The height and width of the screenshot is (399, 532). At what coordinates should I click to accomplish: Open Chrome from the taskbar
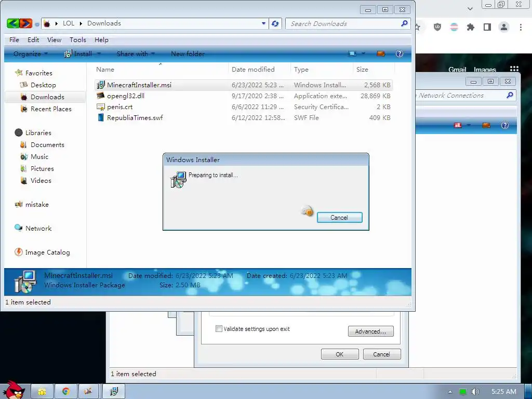pyautogui.click(x=65, y=392)
